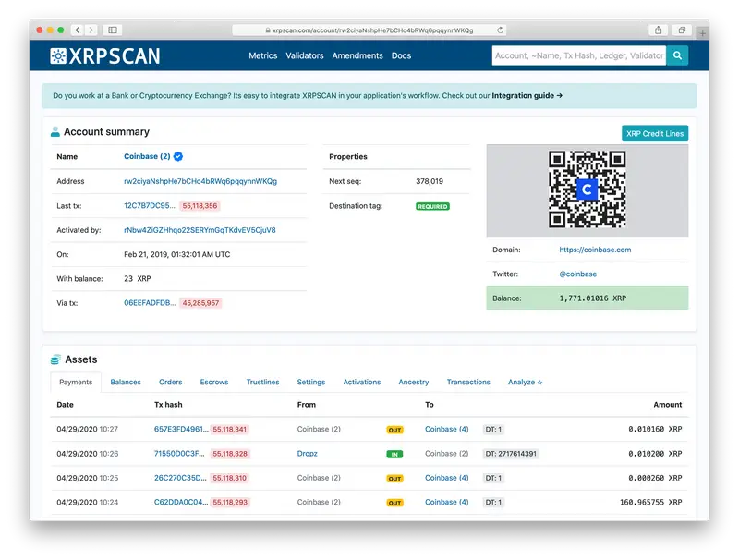Click the blue search magnifier icon
739x560 pixels.
coord(677,55)
